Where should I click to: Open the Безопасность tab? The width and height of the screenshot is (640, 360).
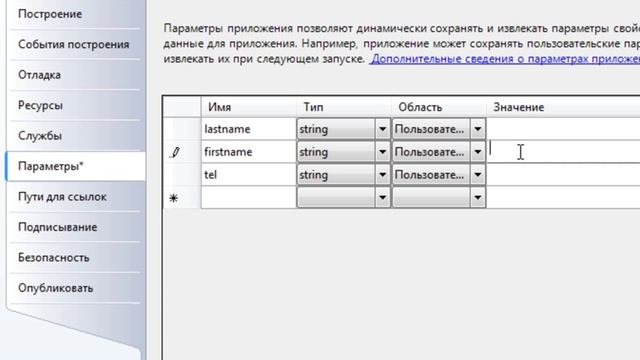76,258
